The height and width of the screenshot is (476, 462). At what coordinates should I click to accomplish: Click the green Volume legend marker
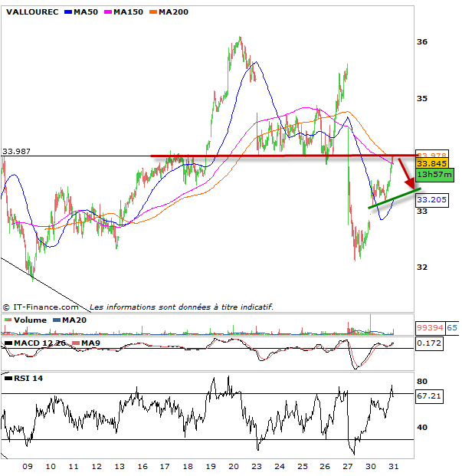coord(8,320)
